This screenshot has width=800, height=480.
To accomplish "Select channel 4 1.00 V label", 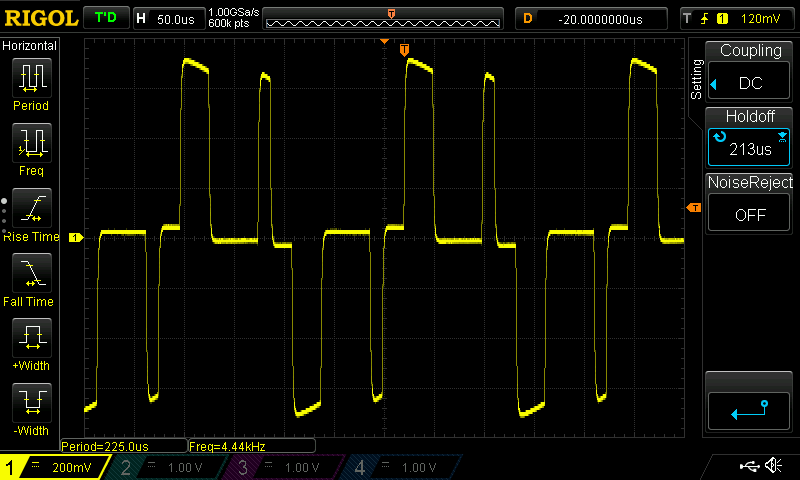I will point(419,467).
